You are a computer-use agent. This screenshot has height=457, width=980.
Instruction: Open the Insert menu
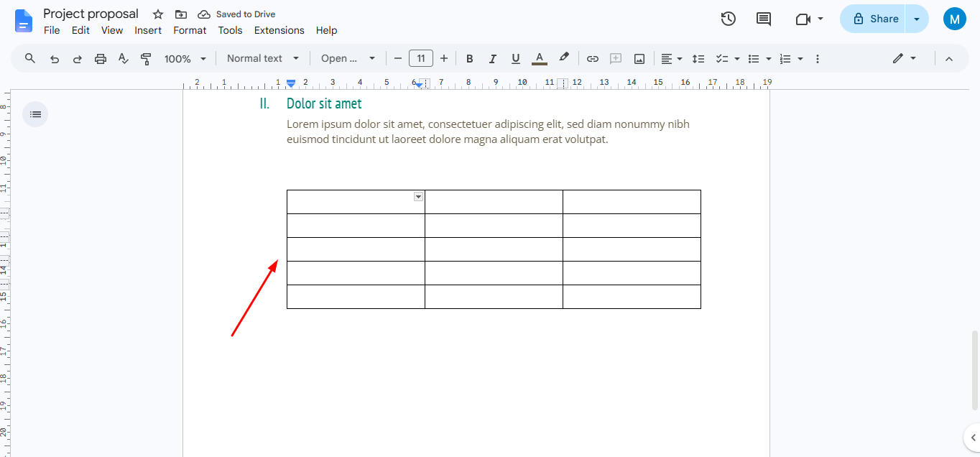click(x=148, y=30)
